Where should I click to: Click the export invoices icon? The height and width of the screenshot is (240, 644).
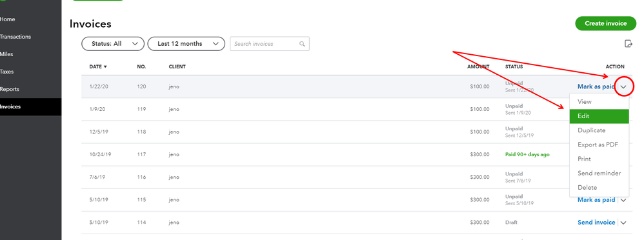pos(628,44)
